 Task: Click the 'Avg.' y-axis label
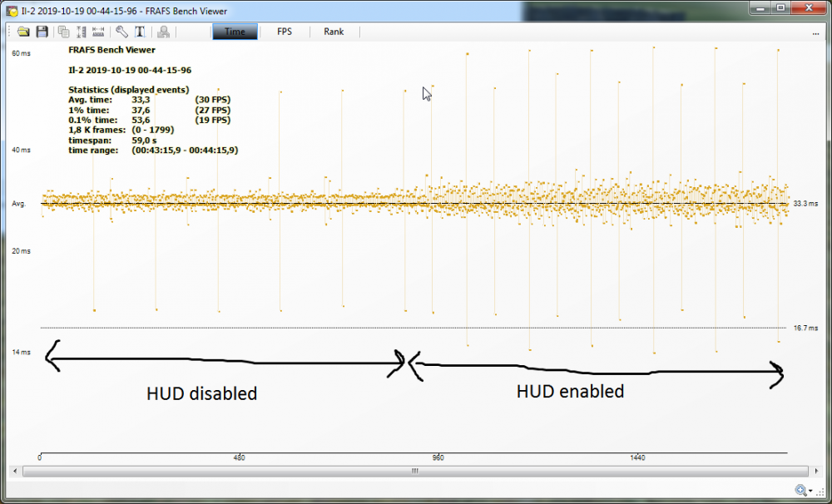click(x=18, y=204)
